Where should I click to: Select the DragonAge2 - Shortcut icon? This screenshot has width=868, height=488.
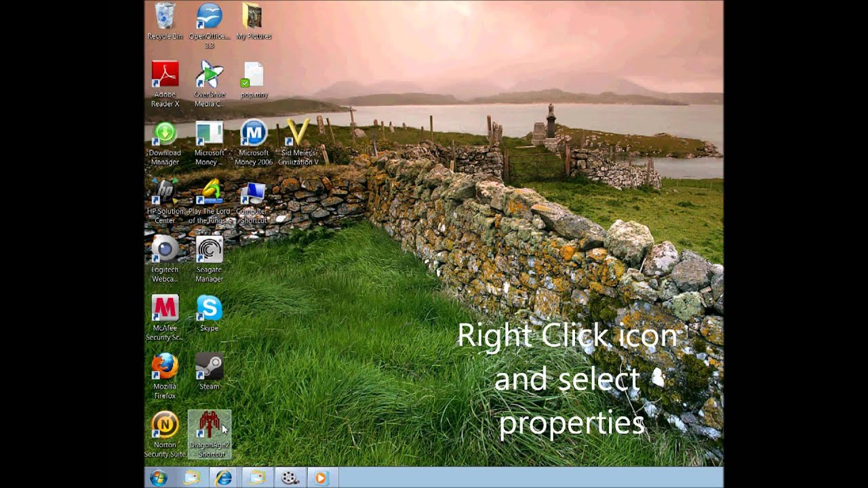pos(210,434)
